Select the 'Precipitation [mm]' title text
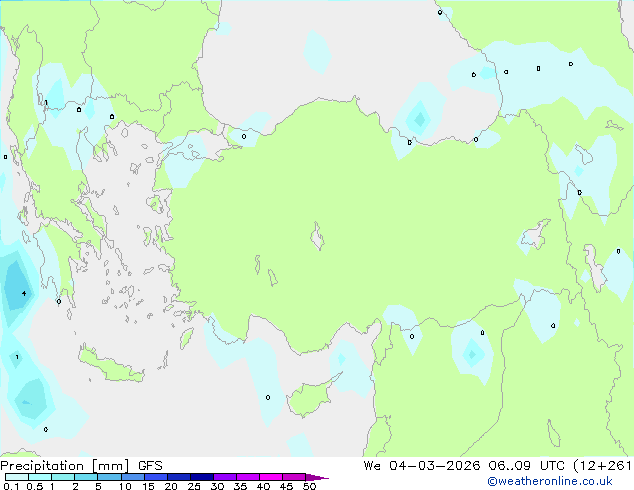This screenshot has height=490, width=634. click(65, 466)
